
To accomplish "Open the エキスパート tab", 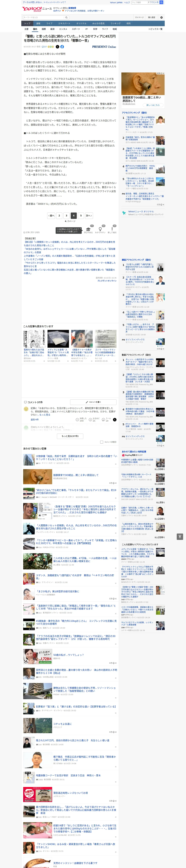I will (x=64, y=23).
